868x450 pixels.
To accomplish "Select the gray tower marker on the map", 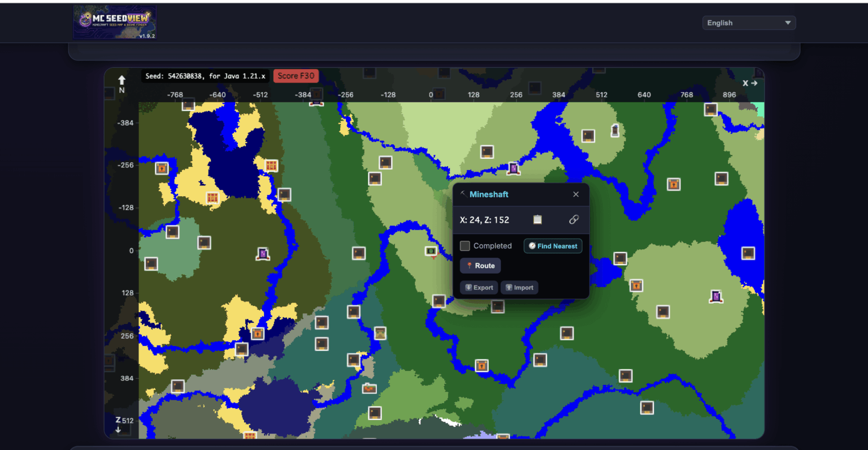I will point(615,131).
